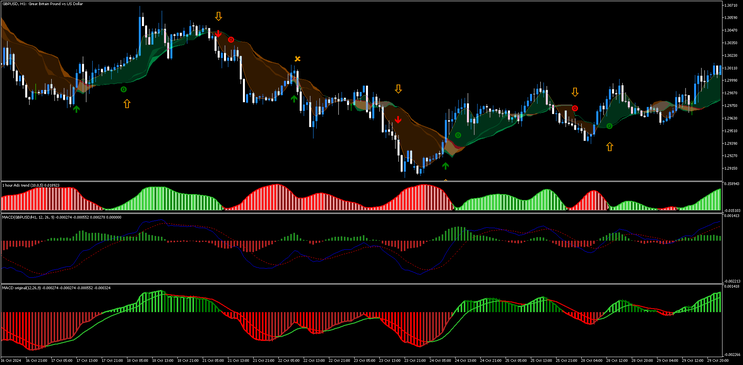Select the rightmost orange hollow down arrow
The image size is (743, 365).
point(575,92)
